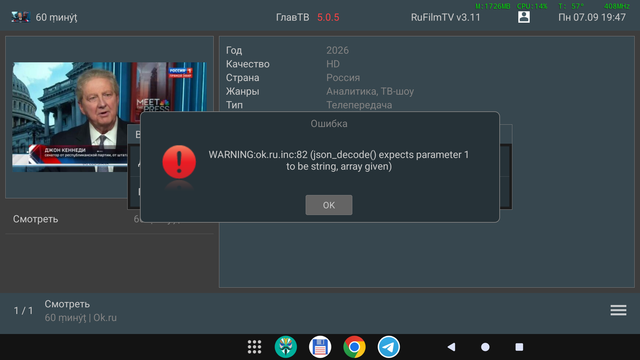Image resolution: width=640 pixels, height=360 pixels.
Task: Click the Смотреть entry in bottom status bar
Action: [67, 304]
